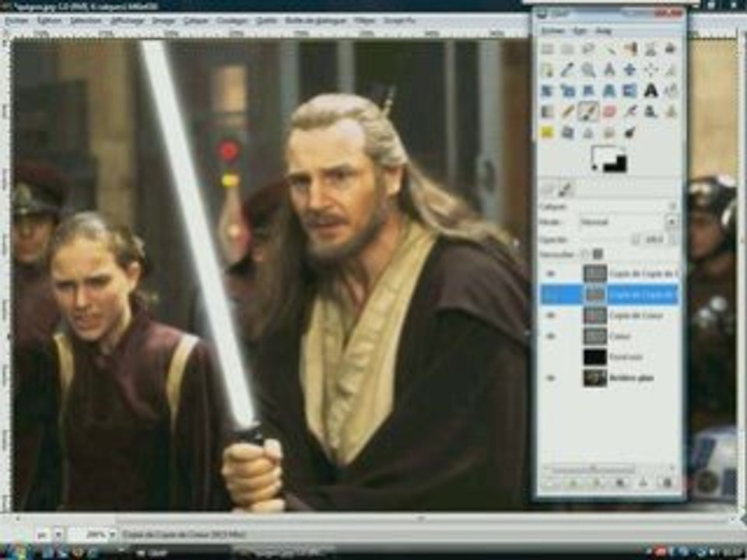Select the Scissors Select tool
Screen dimensions: 747x560
651,49
